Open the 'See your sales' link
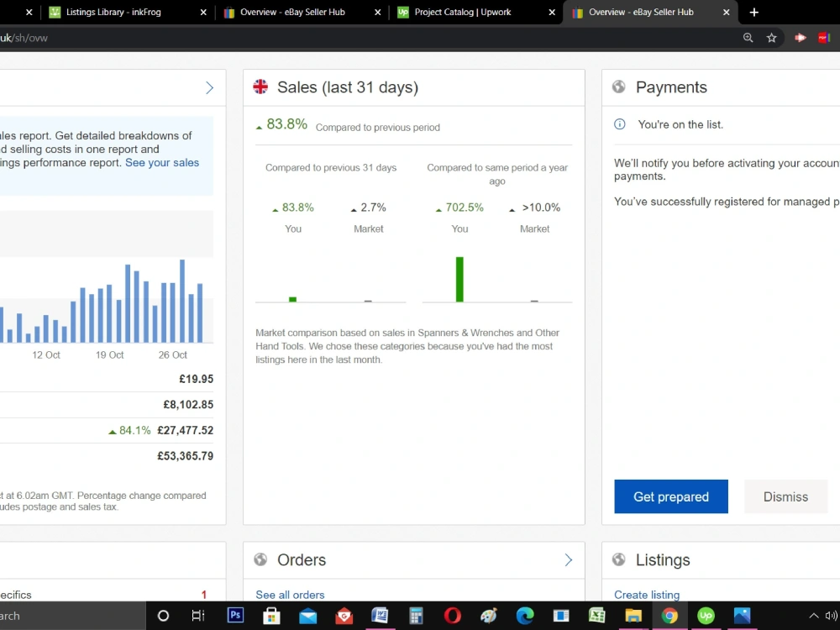 point(162,162)
